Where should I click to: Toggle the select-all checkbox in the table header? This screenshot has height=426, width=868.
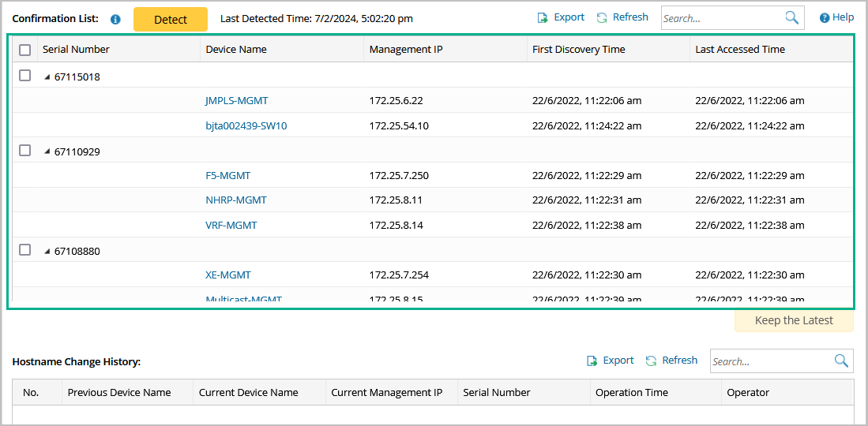[25, 50]
